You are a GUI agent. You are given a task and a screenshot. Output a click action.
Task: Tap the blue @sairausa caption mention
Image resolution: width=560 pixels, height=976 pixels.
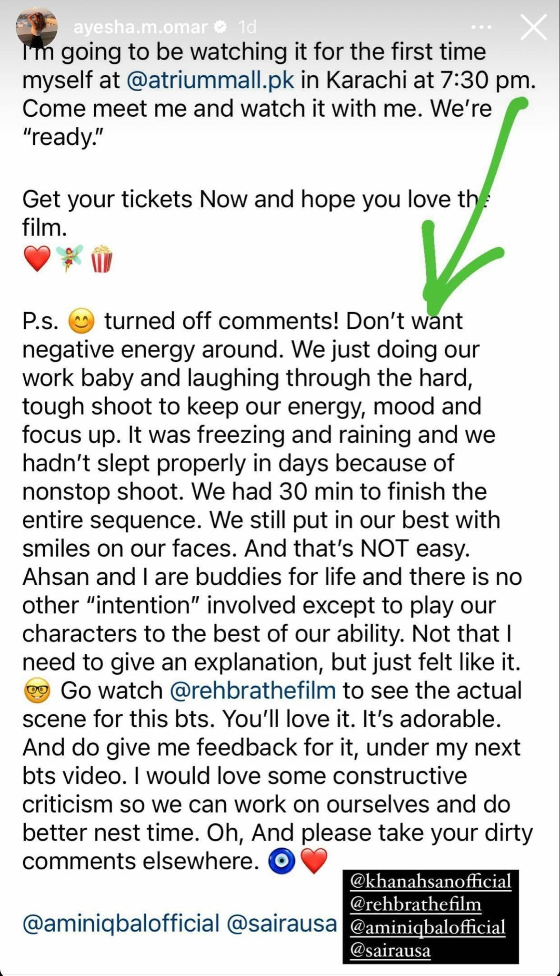point(282,923)
